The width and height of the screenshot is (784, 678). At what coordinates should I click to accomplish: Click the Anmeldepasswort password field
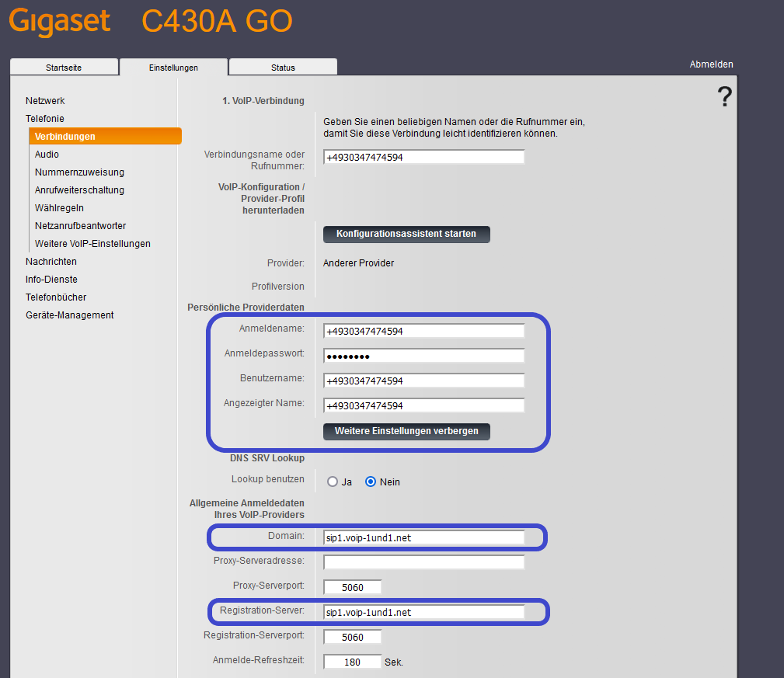pyautogui.click(x=424, y=356)
